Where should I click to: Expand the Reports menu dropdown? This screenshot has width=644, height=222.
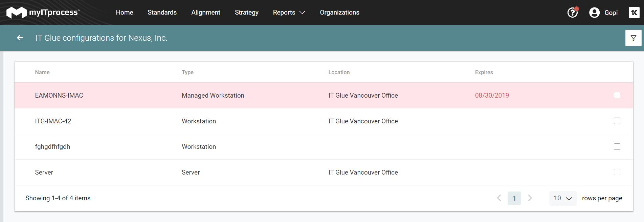point(289,13)
